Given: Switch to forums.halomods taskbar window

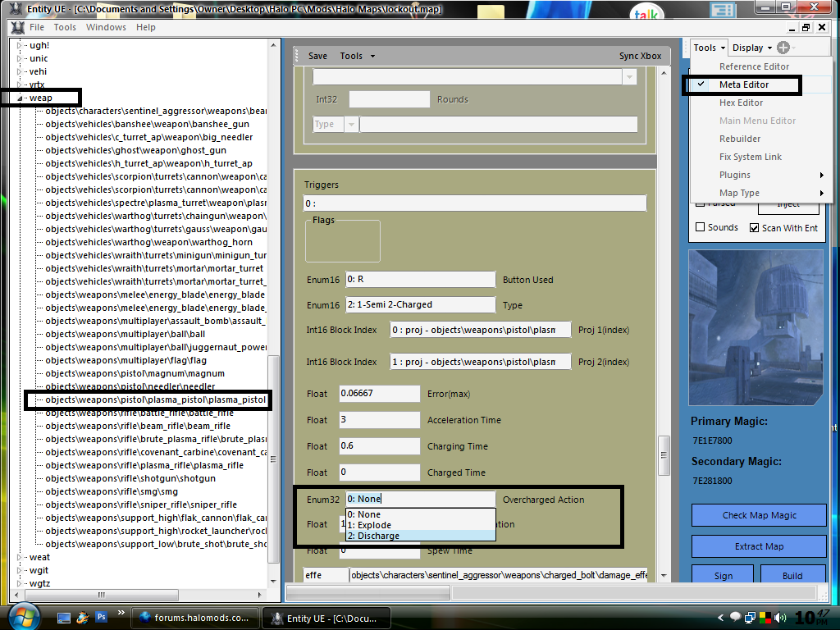Looking at the screenshot, I should 194,618.
